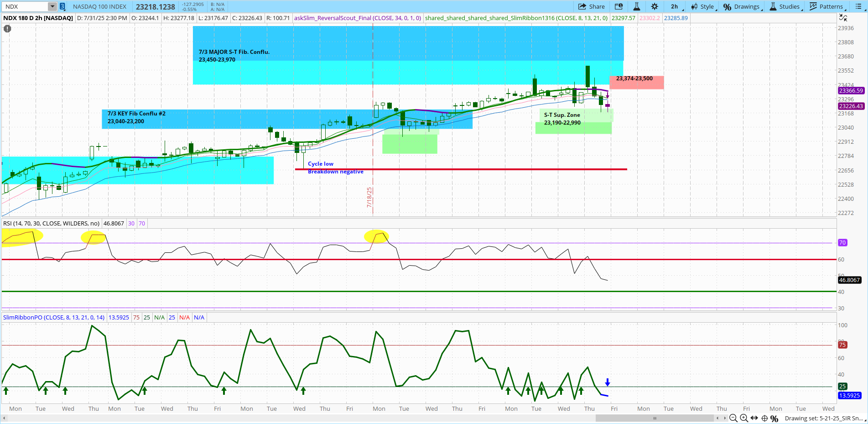Click the NDX symbol input field
Viewport: 868px width, 424px height.
25,6
